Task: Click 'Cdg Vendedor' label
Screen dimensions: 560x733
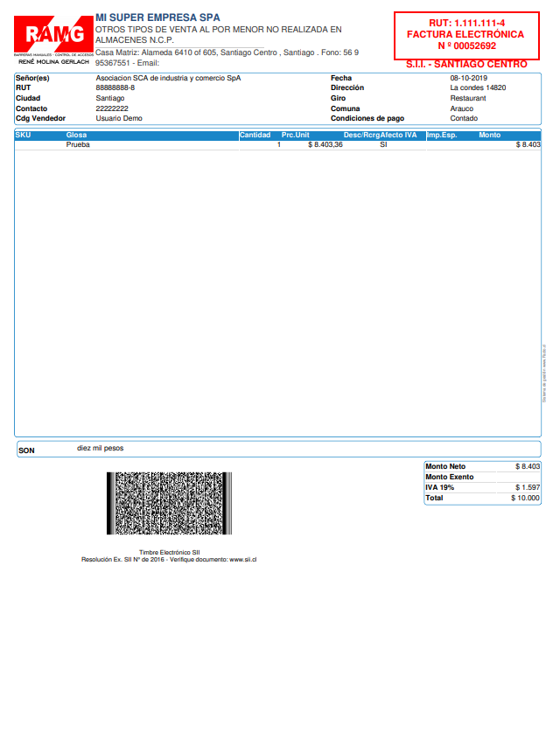Action: click(40, 118)
